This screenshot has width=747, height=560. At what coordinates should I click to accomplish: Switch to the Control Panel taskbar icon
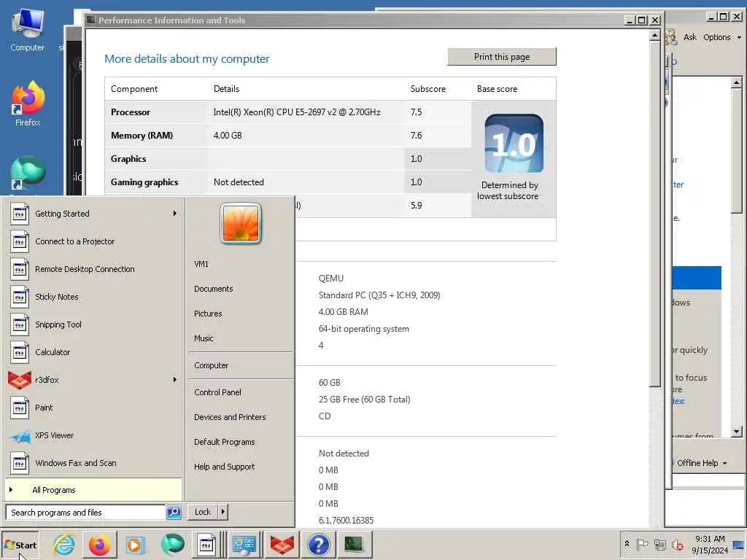pyautogui.click(x=244, y=544)
